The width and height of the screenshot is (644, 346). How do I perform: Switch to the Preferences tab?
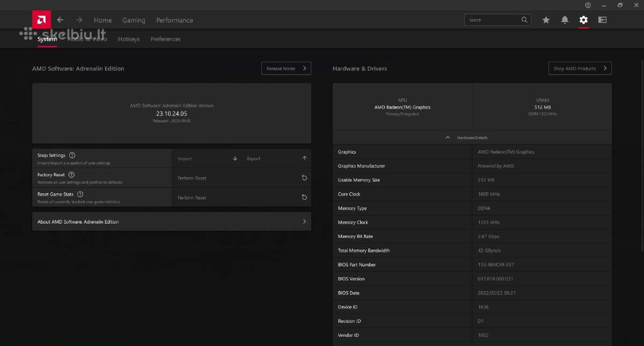click(x=165, y=39)
